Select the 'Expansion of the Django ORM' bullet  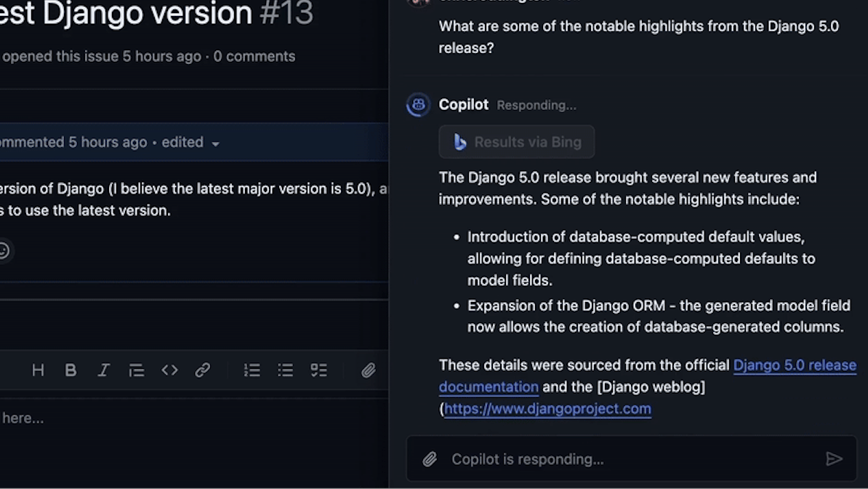(659, 316)
